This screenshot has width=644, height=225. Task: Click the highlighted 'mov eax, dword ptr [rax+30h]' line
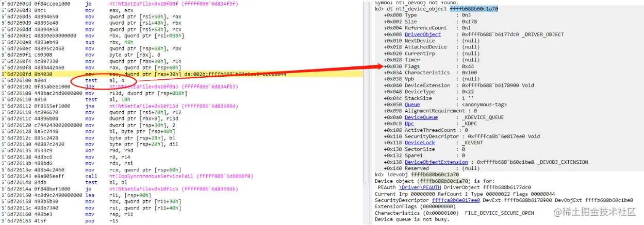tap(144, 74)
